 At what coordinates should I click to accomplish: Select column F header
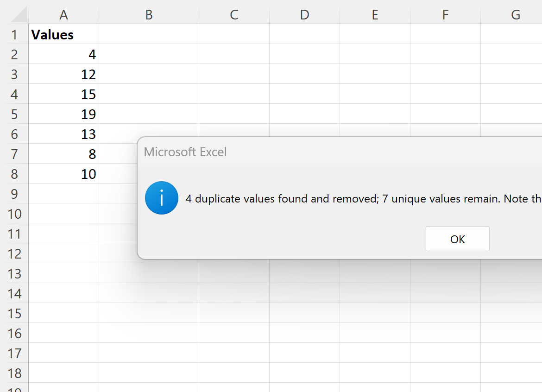pos(445,14)
